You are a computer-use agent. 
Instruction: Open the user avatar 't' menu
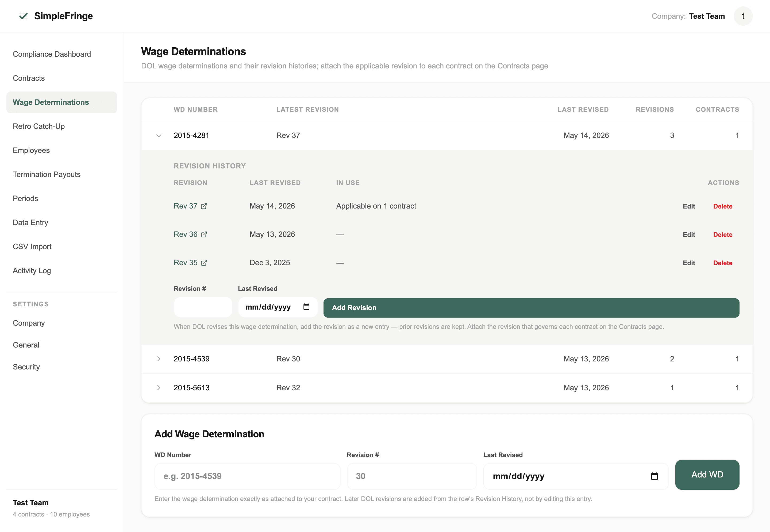click(743, 16)
